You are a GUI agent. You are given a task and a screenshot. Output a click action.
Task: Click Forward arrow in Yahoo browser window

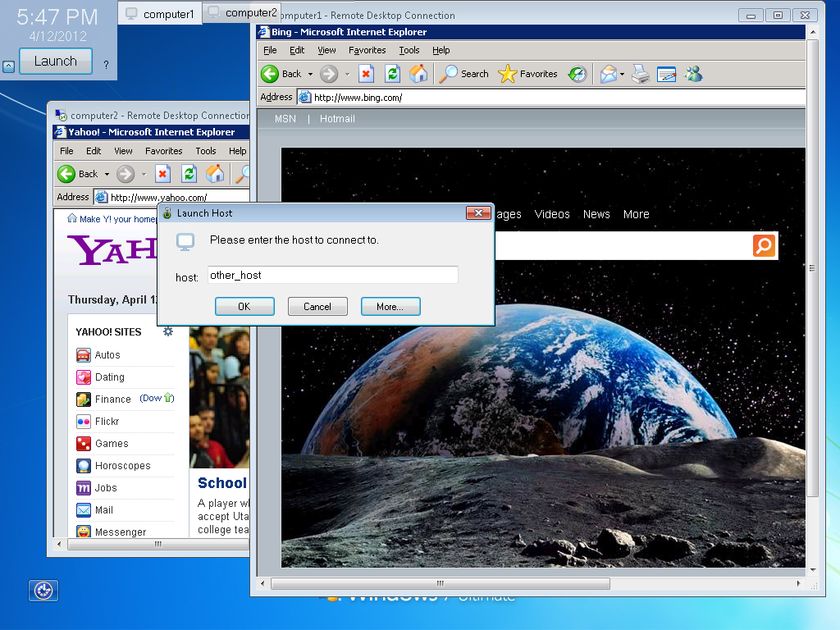(125, 174)
